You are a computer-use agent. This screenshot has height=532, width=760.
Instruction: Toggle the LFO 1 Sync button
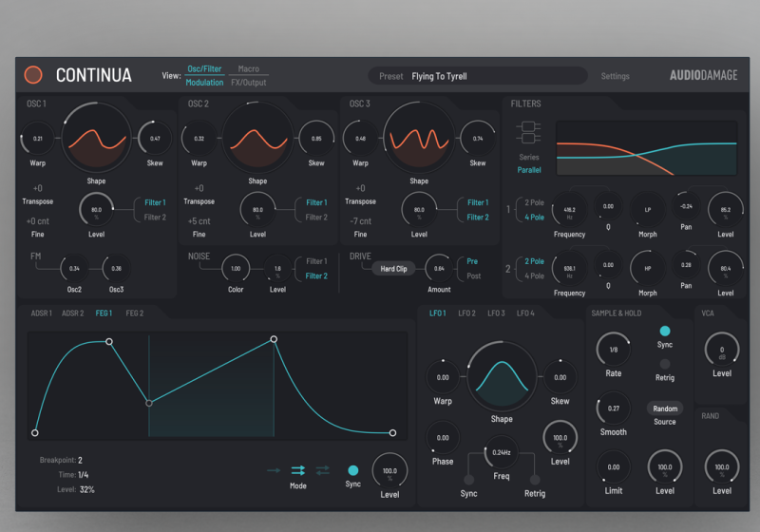point(468,480)
